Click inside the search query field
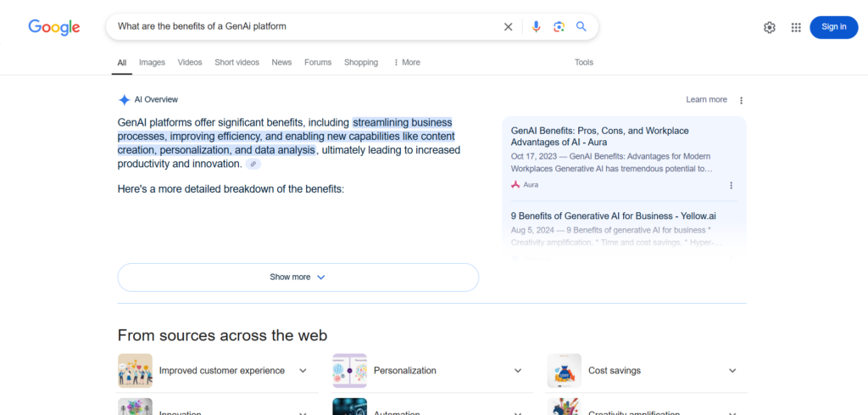Viewport: 868px width, 415px height. coord(305,26)
